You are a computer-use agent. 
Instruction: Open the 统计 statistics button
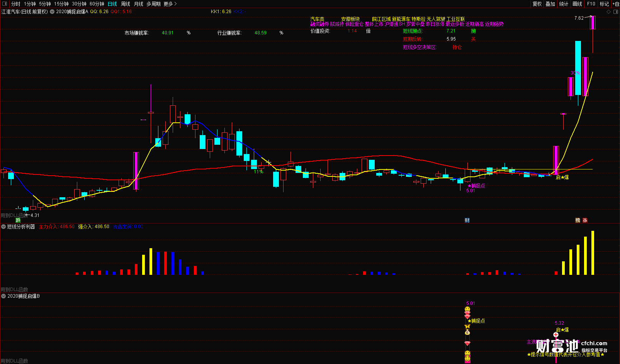pos(564,4)
